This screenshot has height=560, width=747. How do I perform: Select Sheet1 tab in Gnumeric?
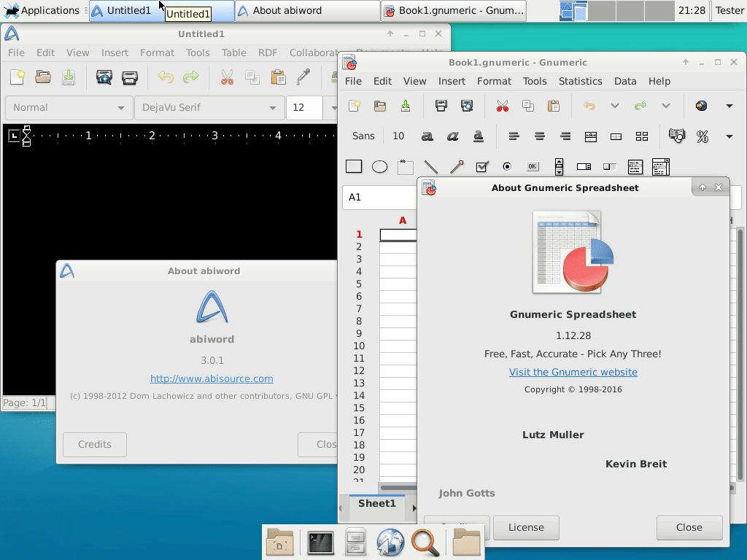pyautogui.click(x=377, y=504)
